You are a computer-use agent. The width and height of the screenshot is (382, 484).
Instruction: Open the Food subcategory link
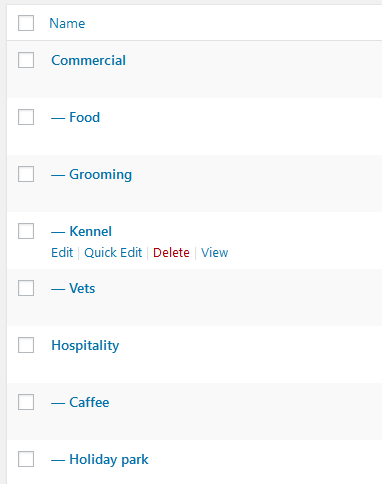84,117
